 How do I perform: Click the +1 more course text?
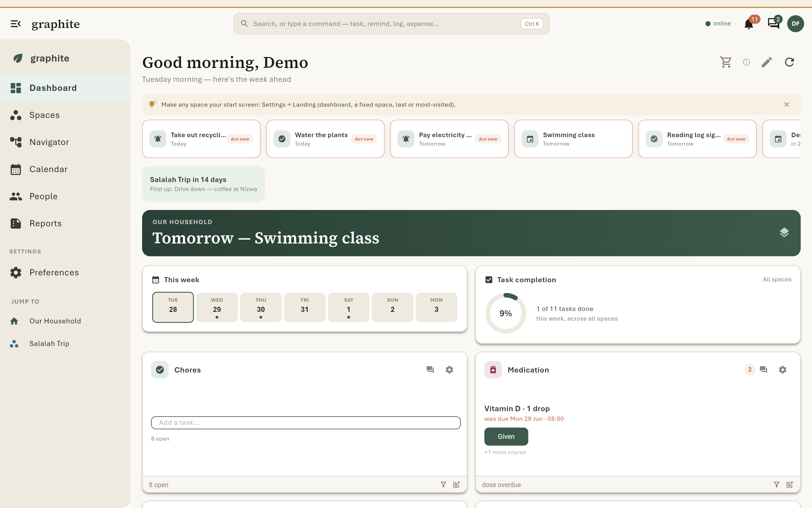[505, 452]
